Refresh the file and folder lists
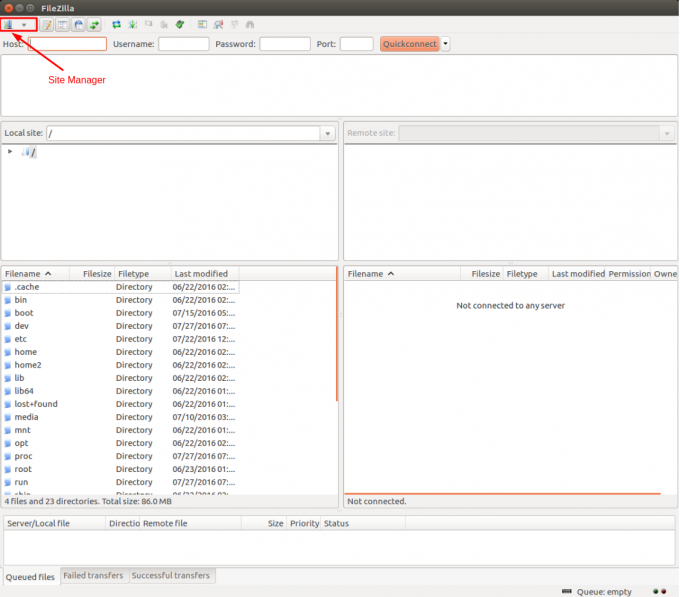The width and height of the screenshot is (680, 597). 116,25
